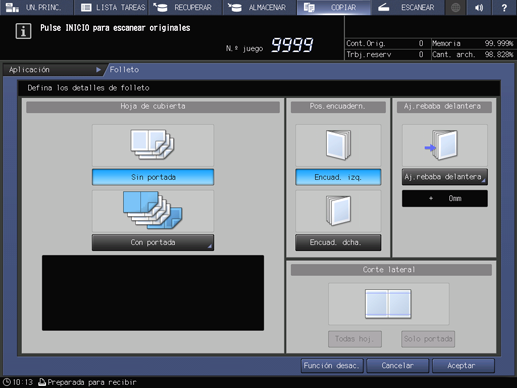Tap the speaker volume icon
The height and width of the screenshot is (388, 517).
[x=479, y=7]
